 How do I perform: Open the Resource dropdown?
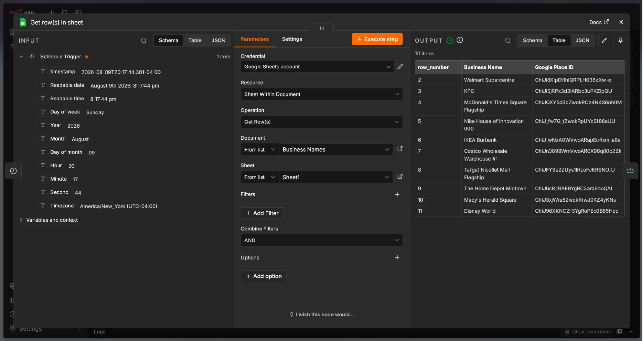tap(321, 94)
